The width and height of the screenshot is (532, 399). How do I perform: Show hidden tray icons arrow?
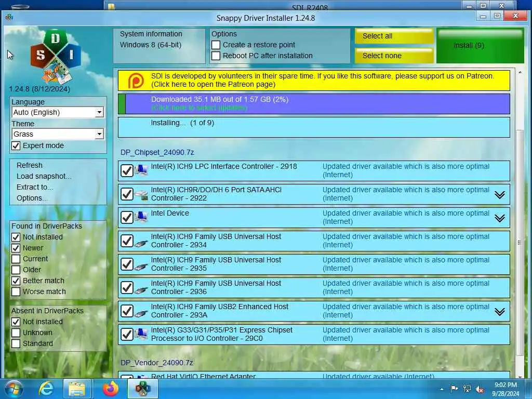pyautogui.click(x=442, y=389)
